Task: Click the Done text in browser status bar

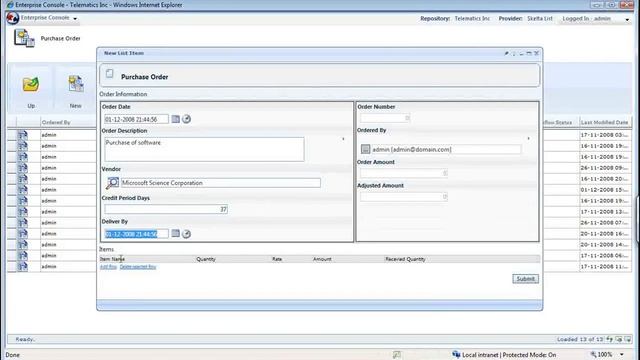Action: [12, 355]
